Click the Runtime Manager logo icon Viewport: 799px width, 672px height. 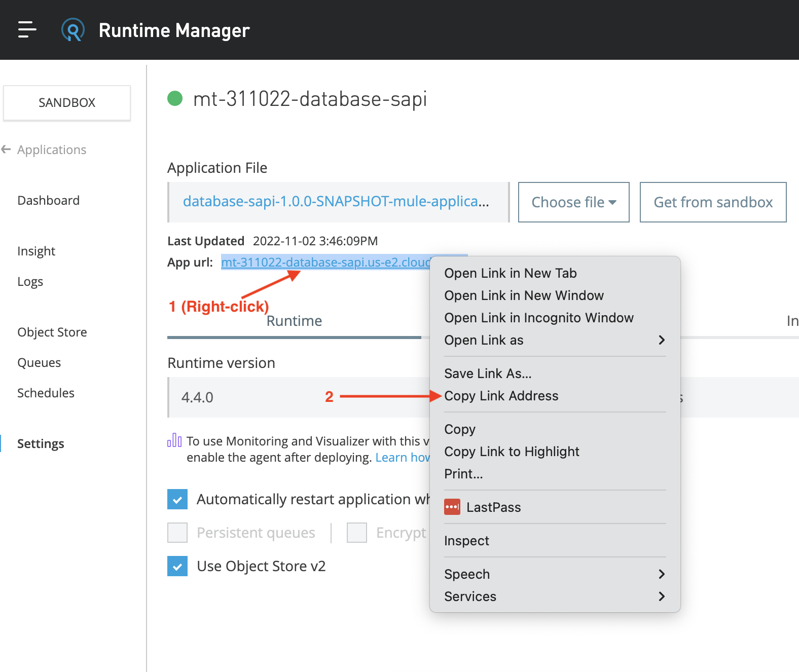click(73, 30)
